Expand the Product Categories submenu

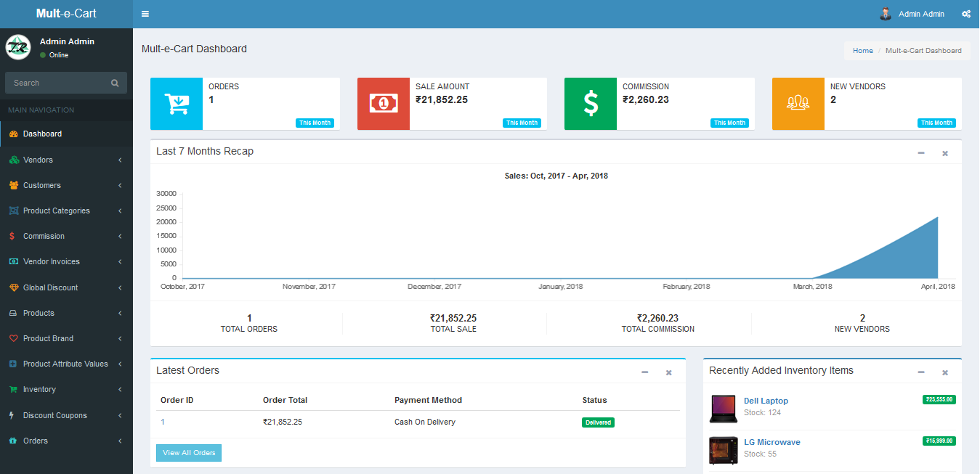coord(57,211)
